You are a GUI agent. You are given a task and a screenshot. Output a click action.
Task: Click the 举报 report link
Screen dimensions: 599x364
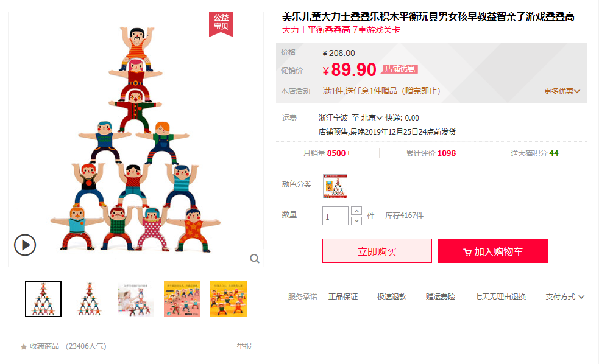pos(244,346)
